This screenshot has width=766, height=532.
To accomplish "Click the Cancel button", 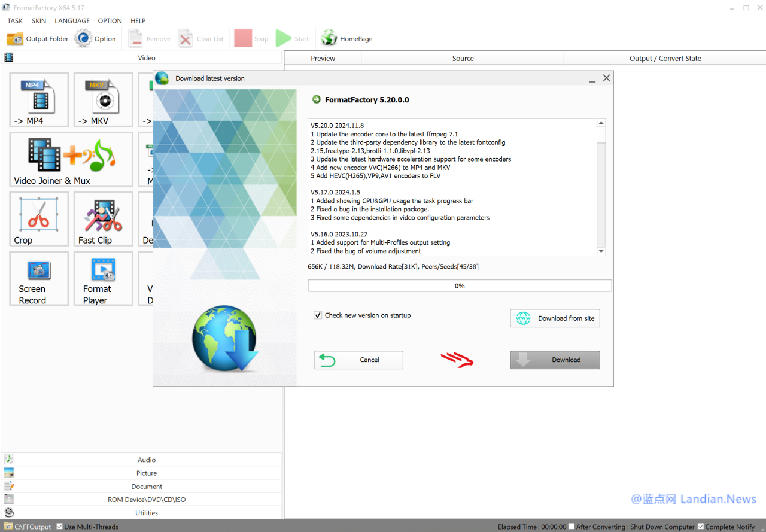I will pyautogui.click(x=358, y=360).
